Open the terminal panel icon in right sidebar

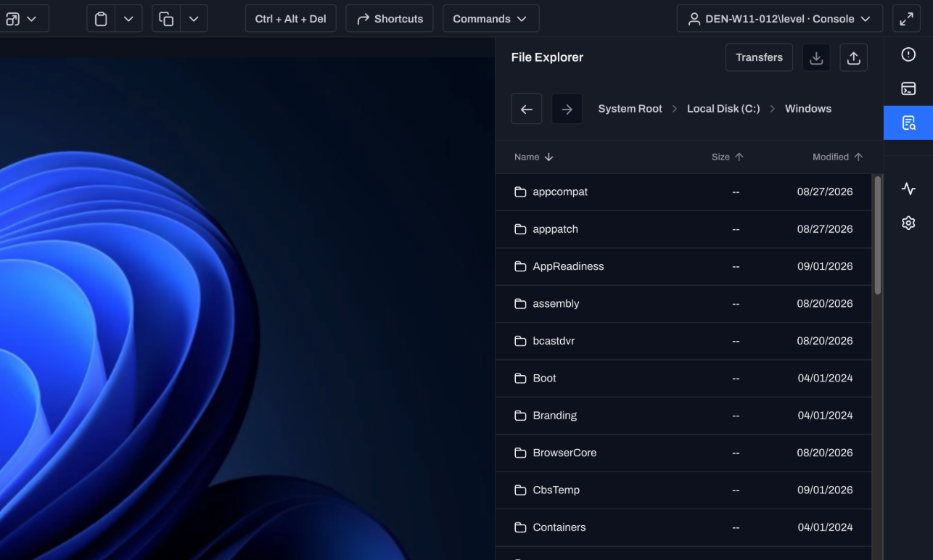[908, 88]
